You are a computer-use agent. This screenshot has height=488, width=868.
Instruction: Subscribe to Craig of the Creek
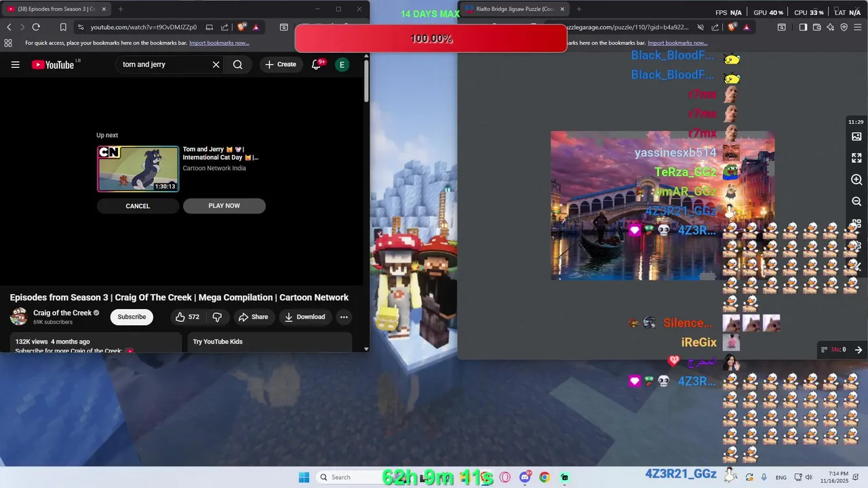pyautogui.click(x=132, y=317)
